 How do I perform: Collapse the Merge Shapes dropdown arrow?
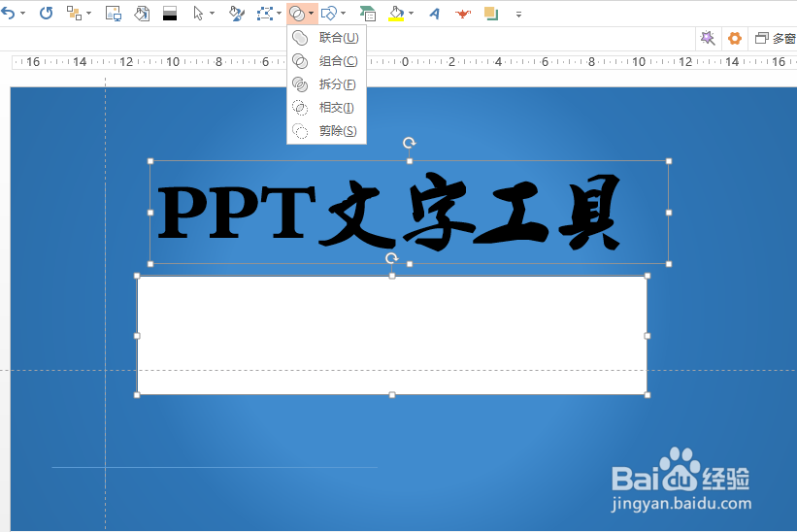(311, 14)
